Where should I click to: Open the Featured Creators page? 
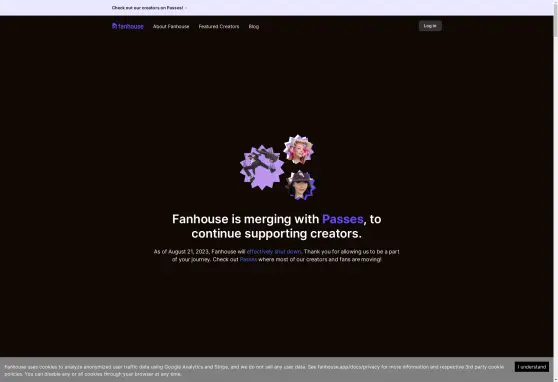tap(219, 26)
